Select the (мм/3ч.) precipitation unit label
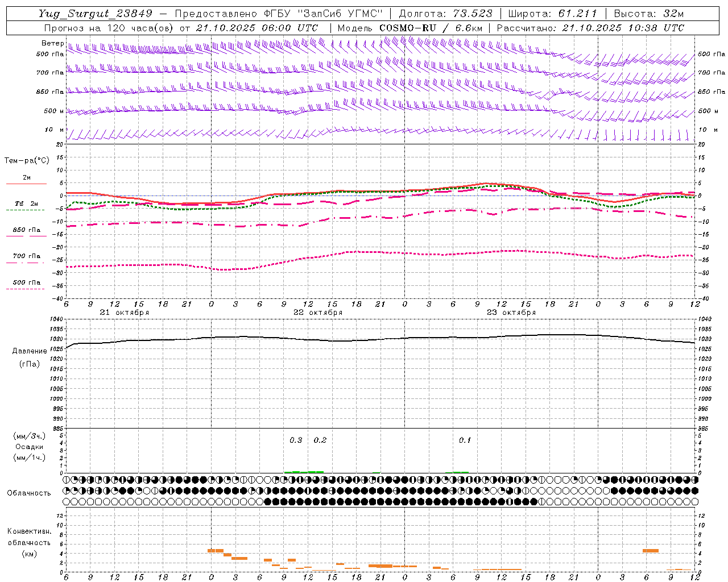This screenshot has height=582, width=728. click(30, 436)
